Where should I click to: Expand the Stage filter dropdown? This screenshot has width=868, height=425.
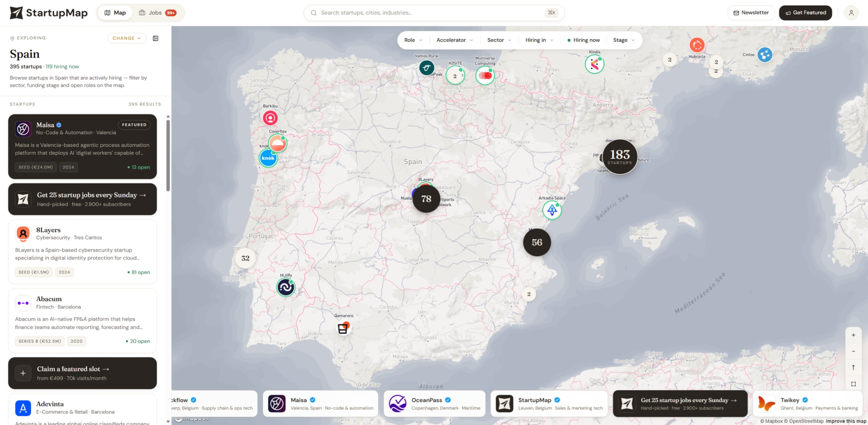tap(624, 40)
